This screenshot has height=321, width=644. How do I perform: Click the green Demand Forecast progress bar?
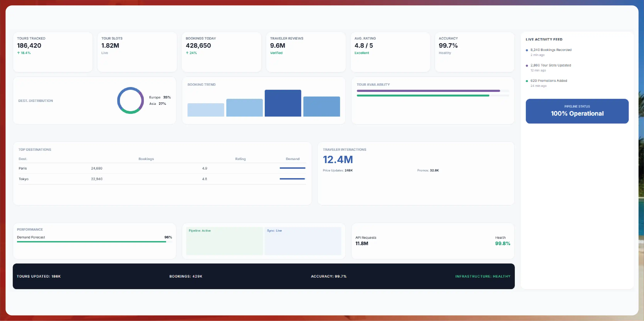(x=92, y=242)
